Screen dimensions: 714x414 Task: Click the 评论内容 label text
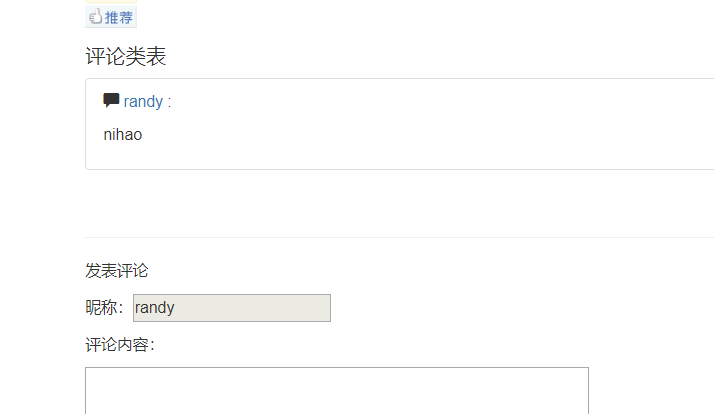(x=120, y=346)
